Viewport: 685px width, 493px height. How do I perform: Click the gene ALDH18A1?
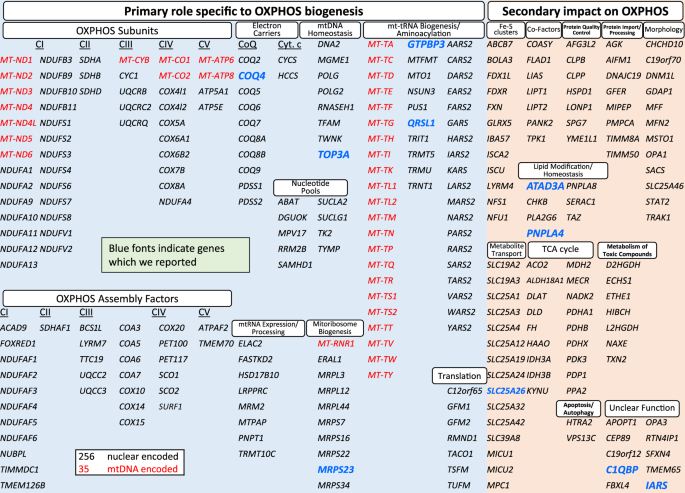545,281
